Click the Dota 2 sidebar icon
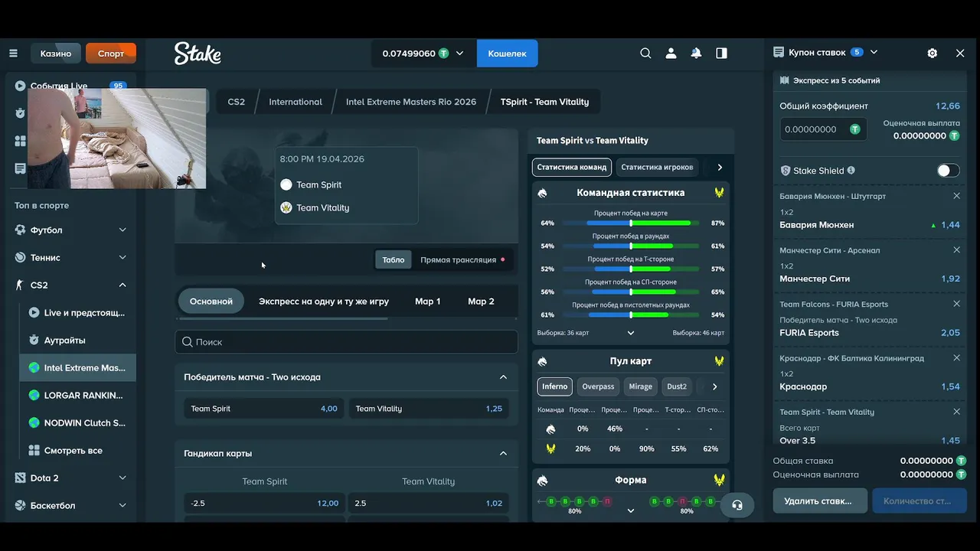The height and width of the screenshot is (551, 980). click(x=20, y=478)
